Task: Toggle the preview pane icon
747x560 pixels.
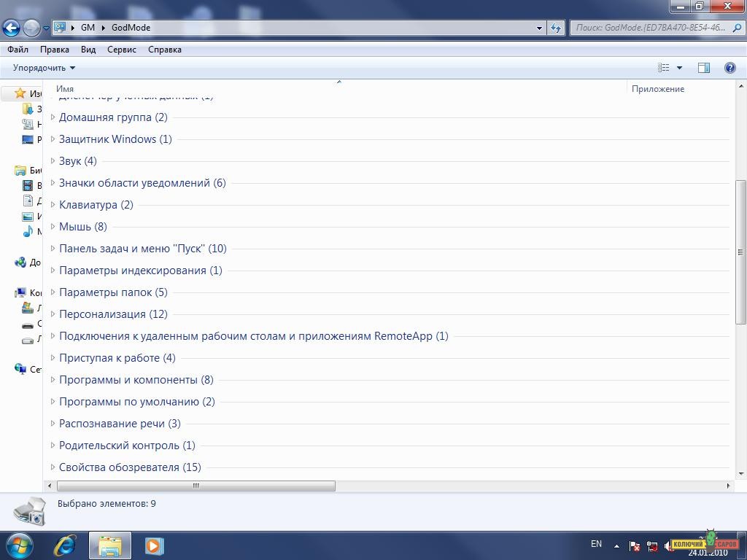Action: click(x=703, y=68)
